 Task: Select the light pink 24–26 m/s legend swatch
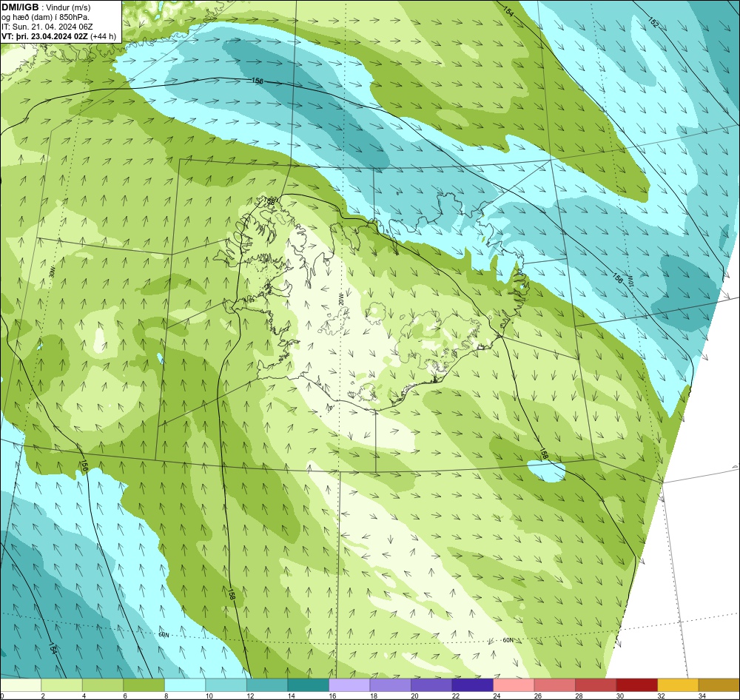pyautogui.click(x=514, y=684)
